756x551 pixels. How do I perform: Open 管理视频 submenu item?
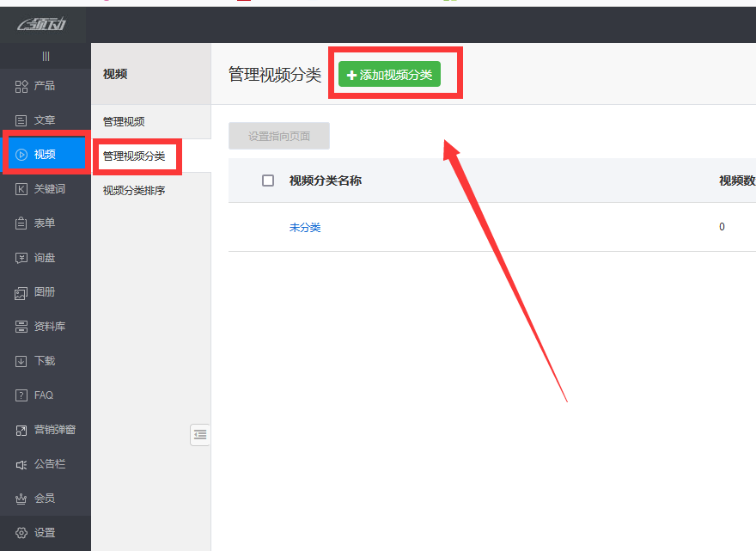pyautogui.click(x=124, y=122)
